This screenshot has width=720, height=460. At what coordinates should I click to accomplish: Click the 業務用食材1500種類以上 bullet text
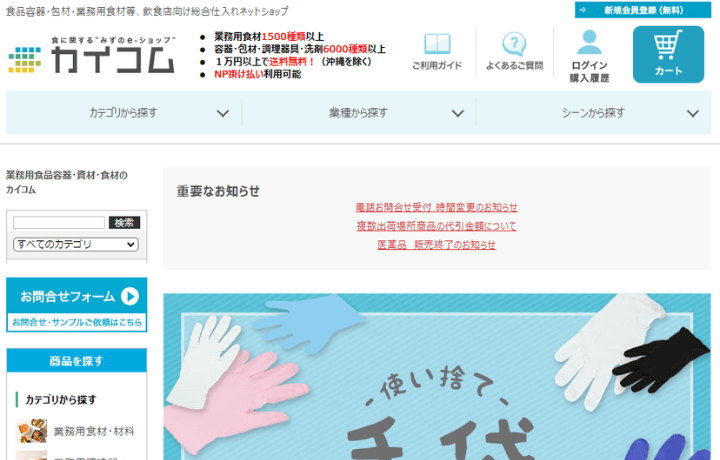(x=269, y=36)
